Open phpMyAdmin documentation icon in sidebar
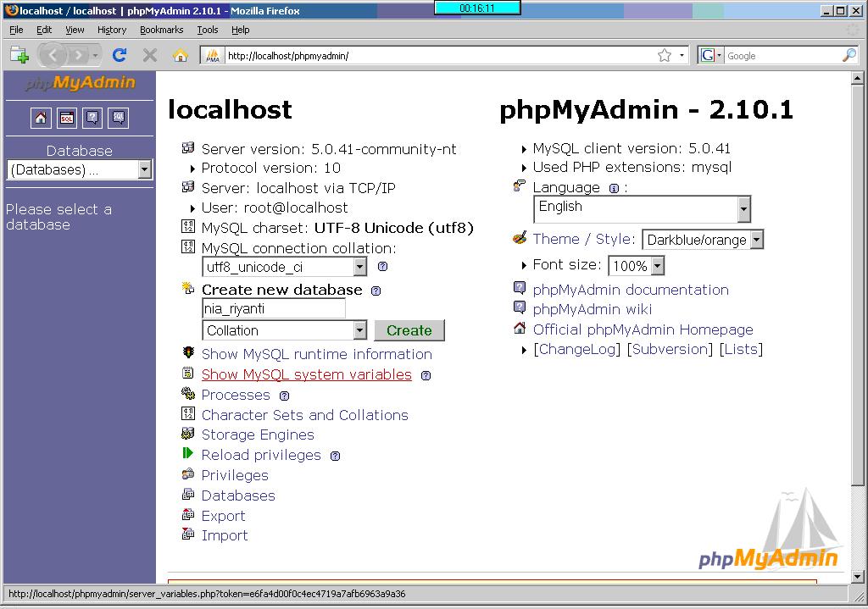This screenshot has height=609, width=868. [92, 118]
